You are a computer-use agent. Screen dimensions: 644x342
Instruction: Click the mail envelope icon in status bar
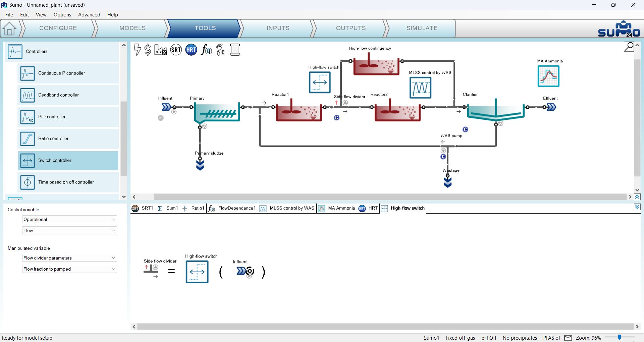568,338
